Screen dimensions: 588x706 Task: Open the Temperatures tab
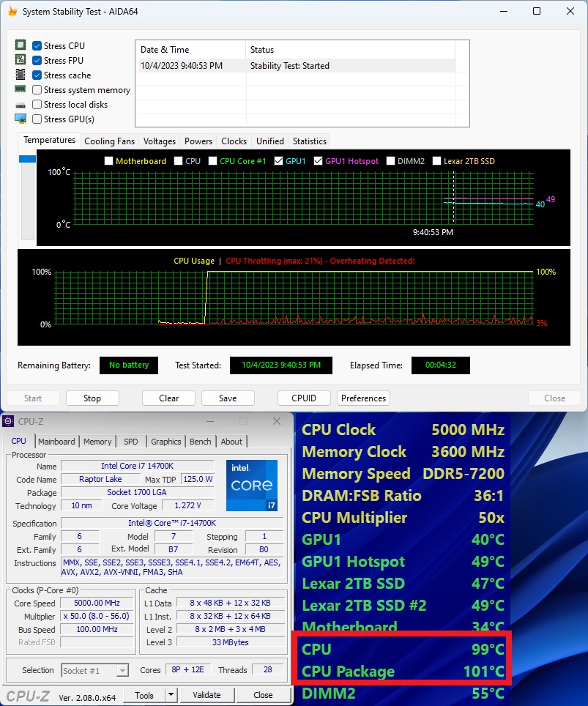tap(50, 140)
